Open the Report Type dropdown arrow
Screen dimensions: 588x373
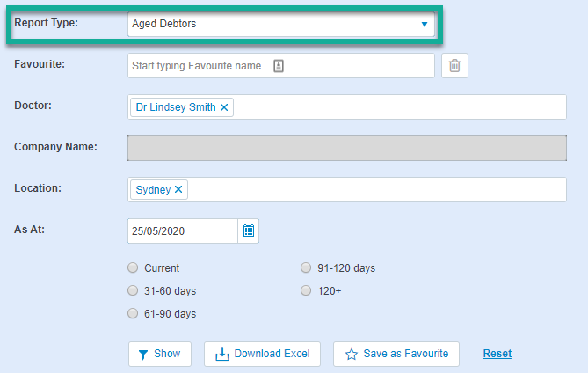pos(425,25)
